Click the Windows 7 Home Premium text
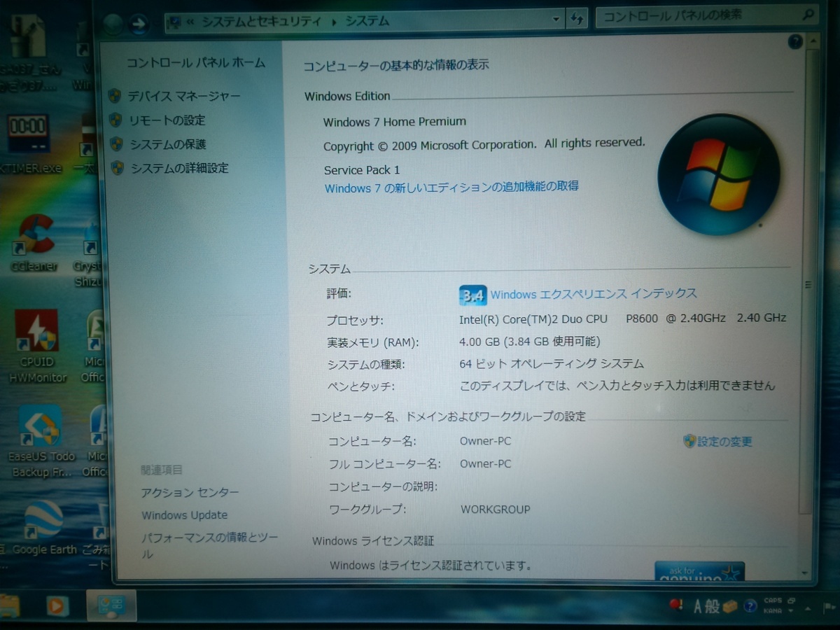Screen dimensions: 840x630 coord(394,122)
